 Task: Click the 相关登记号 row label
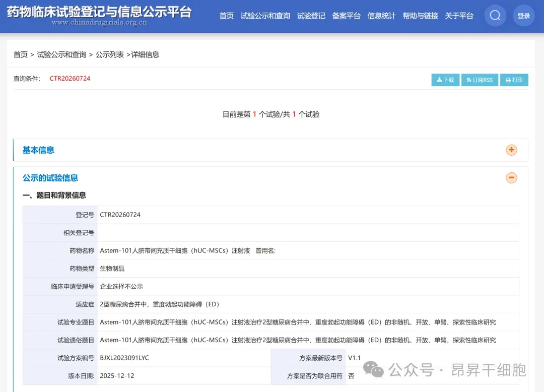tap(79, 233)
